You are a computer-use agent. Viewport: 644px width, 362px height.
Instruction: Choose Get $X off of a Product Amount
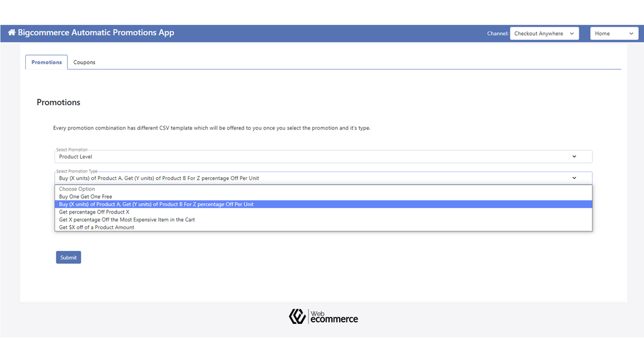click(323, 227)
